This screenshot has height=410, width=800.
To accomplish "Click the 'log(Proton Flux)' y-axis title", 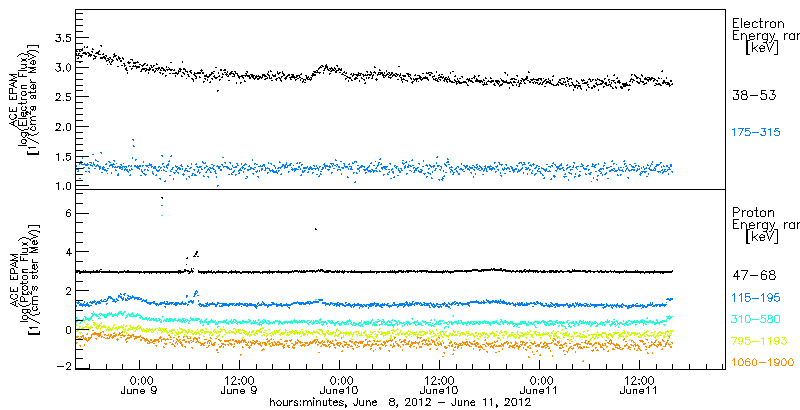I will click(21, 278).
